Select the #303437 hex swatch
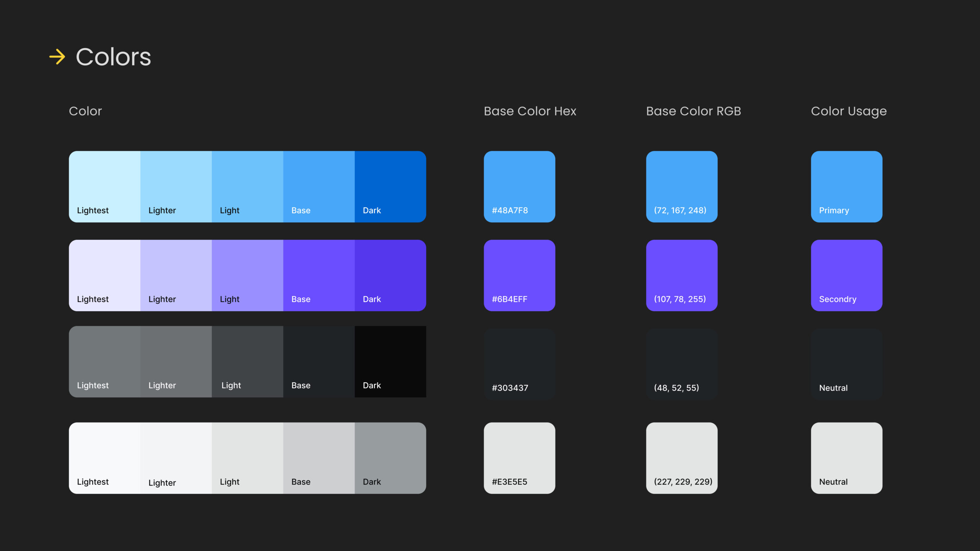 tap(519, 364)
